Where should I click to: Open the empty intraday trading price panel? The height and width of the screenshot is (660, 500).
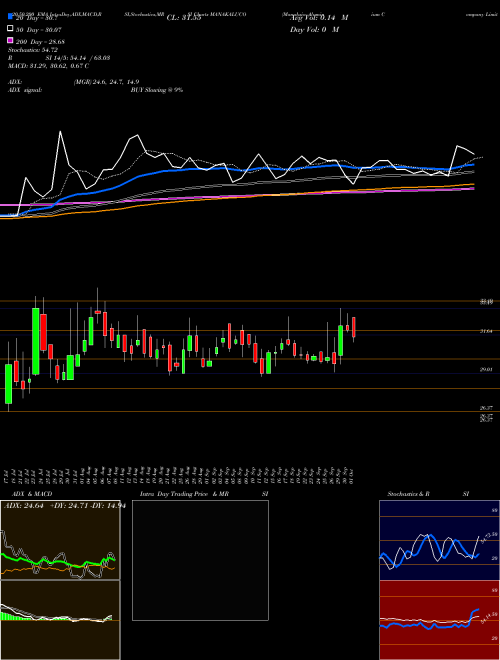[x=200, y=560]
